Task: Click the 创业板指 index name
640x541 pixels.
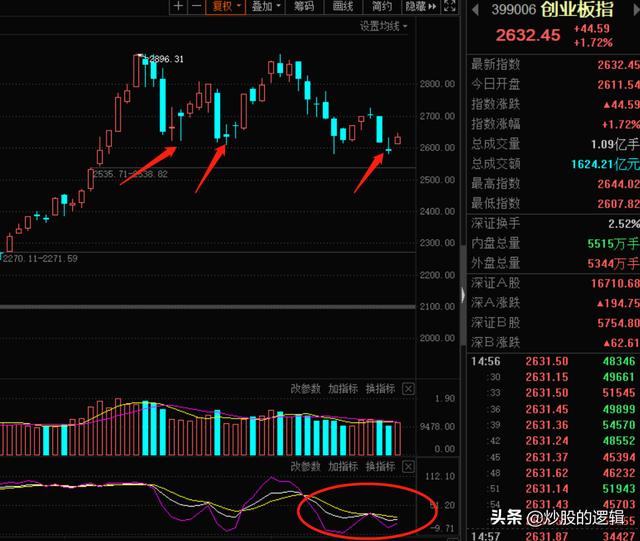Action: coord(577,9)
